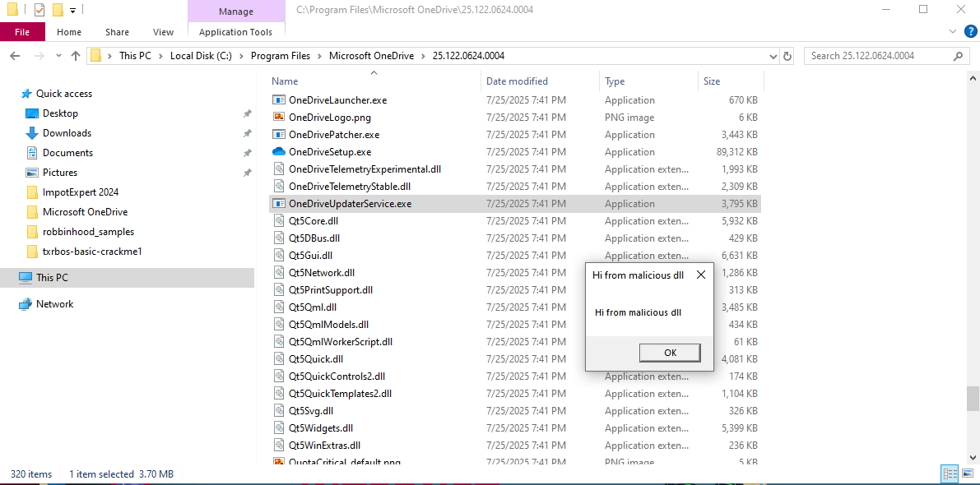This screenshot has width=980, height=485.
Task: Click the OneDrivePatcher.exe file icon
Action: [x=279, y=134]
